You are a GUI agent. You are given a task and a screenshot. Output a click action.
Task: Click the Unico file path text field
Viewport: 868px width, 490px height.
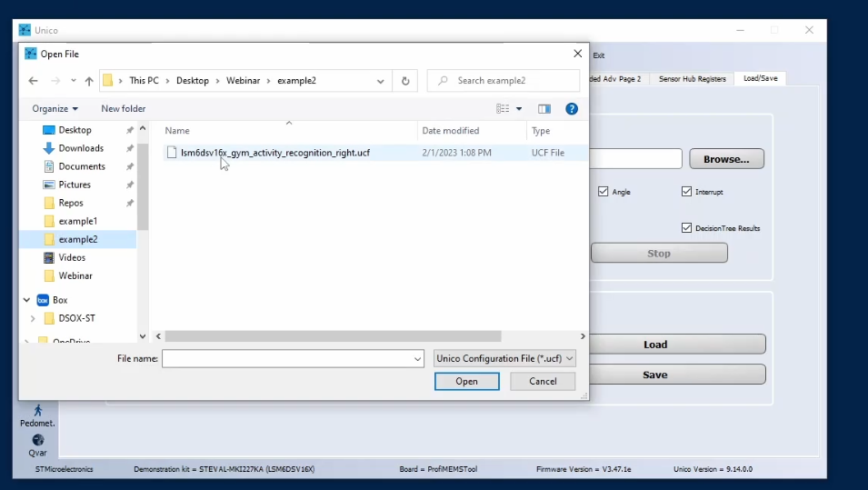tap(635, 159)
